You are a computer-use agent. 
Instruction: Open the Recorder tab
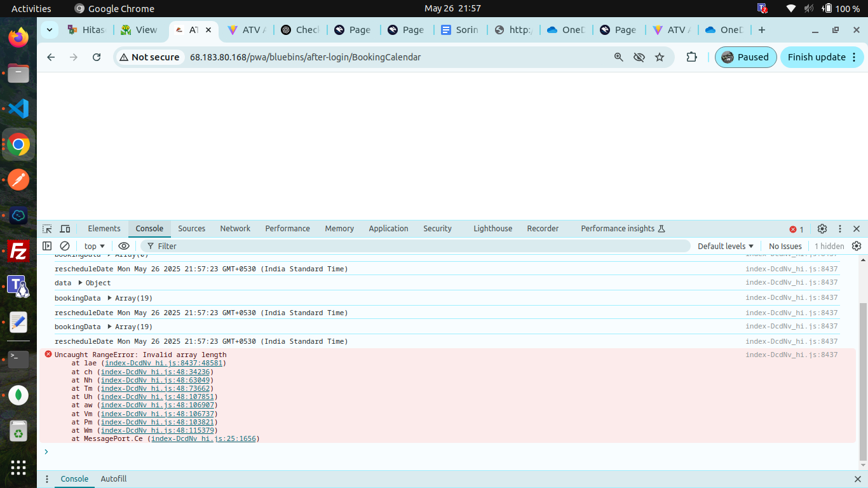(543, 229)
